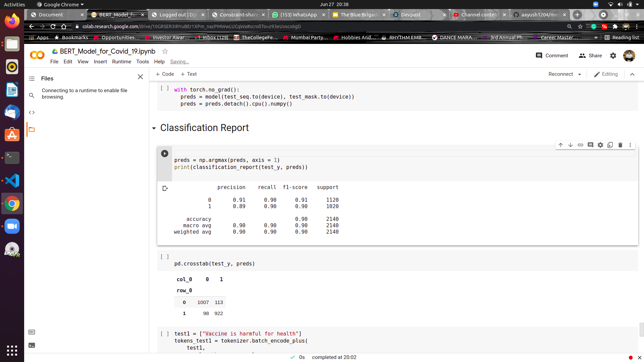This screenshot has width=644, height=362.
Task: Collapse the Classification Report section
Action: [154, 128]
